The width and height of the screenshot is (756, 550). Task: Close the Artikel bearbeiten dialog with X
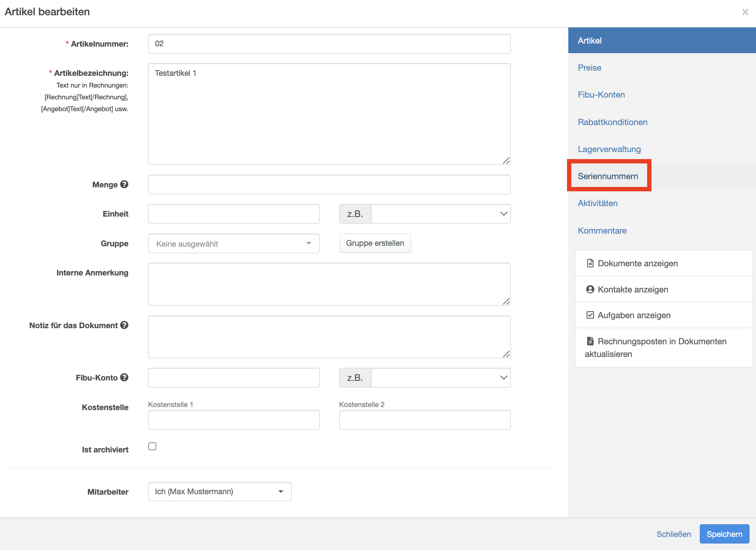click(745, 12)
